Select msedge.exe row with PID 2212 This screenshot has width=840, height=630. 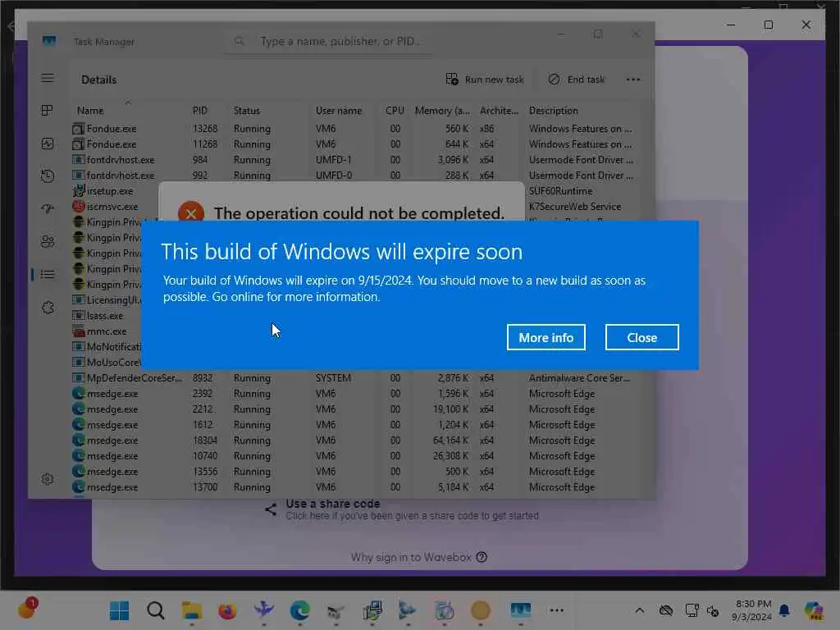354,409
